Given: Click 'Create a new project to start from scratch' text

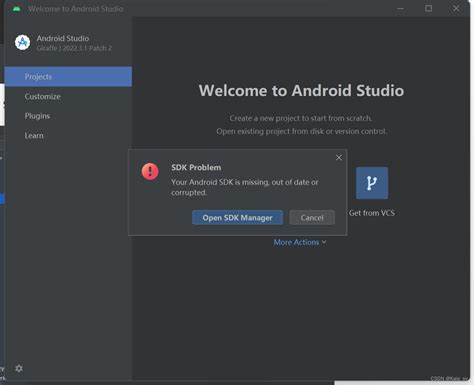Looking at the screenshot, I should 301,118.
